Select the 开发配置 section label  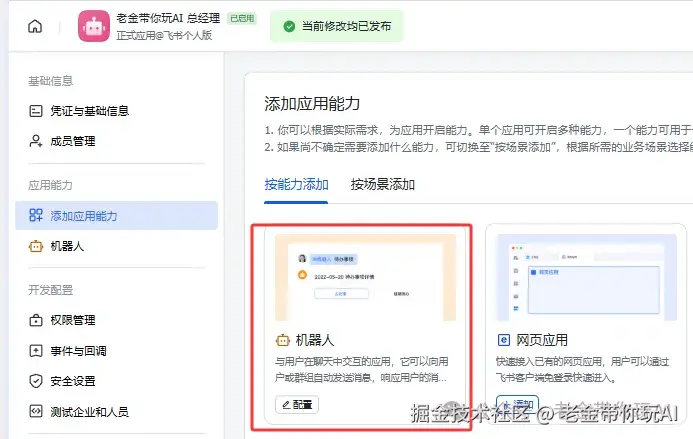[x=50, y=290]
